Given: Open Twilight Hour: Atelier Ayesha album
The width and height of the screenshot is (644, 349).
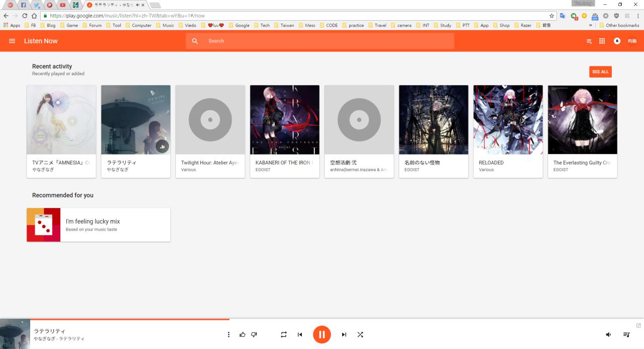Looking at the screenshot, I should (x=210, y=131).
